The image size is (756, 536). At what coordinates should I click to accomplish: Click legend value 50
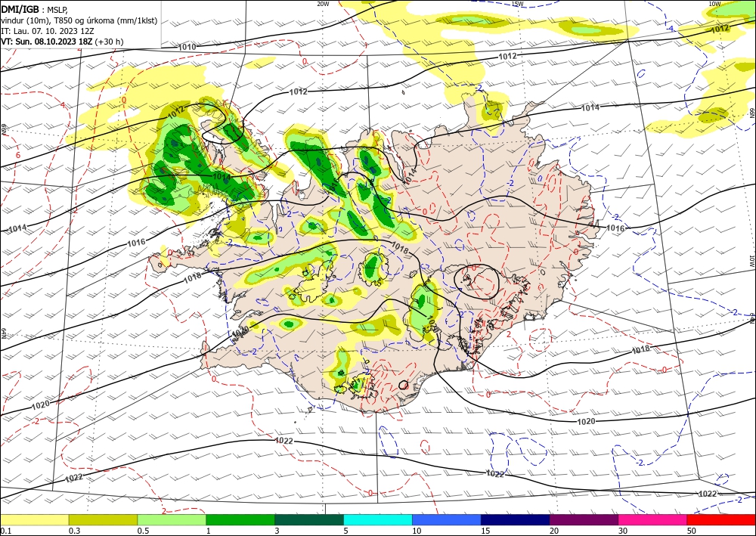[x=692, y=531]
